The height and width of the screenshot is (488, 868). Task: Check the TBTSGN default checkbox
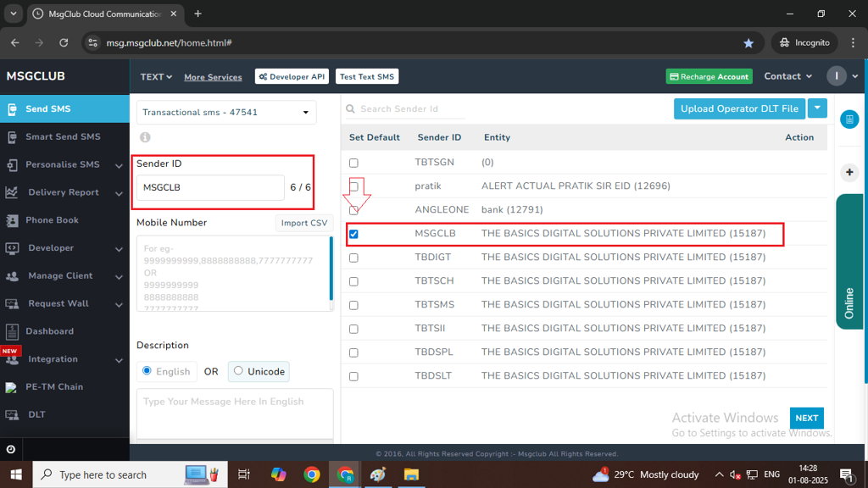point(353,163)
